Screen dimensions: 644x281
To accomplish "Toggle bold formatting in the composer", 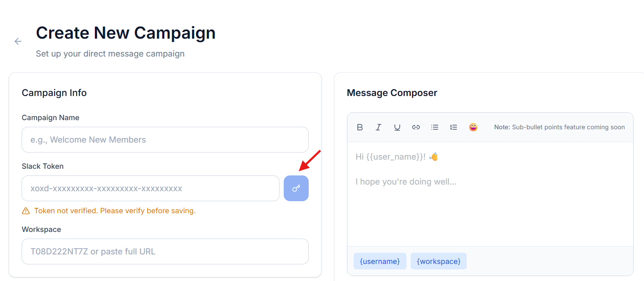I will pyautogui.click(x=360, y=127).
